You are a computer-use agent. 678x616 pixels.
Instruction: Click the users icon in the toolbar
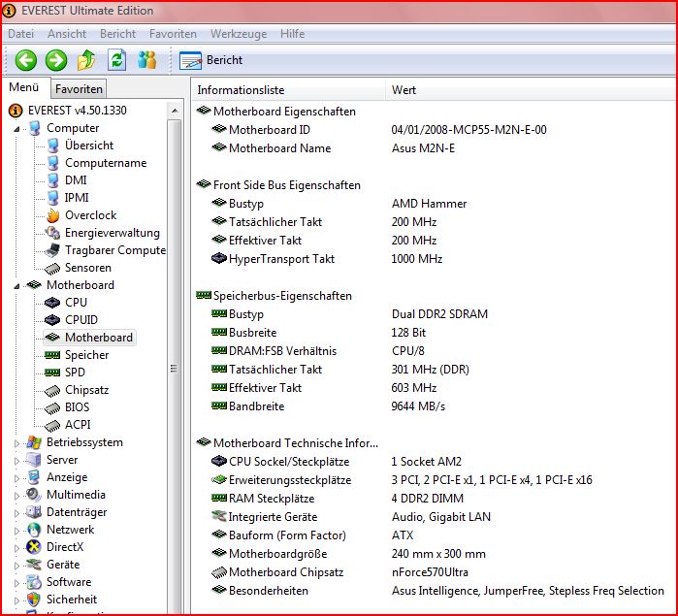click(147, 60)
